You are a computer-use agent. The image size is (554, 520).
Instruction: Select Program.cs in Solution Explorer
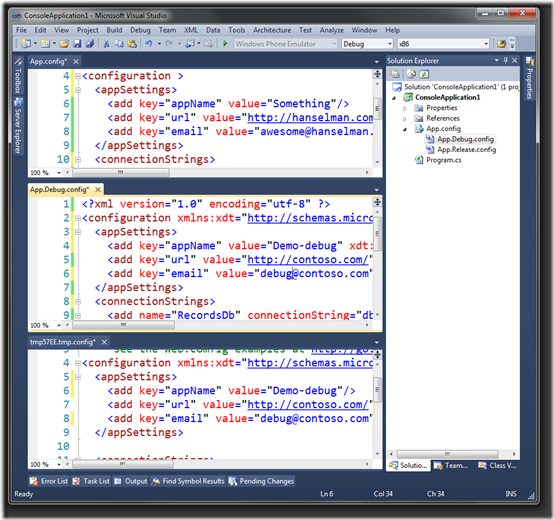(443, 160)
